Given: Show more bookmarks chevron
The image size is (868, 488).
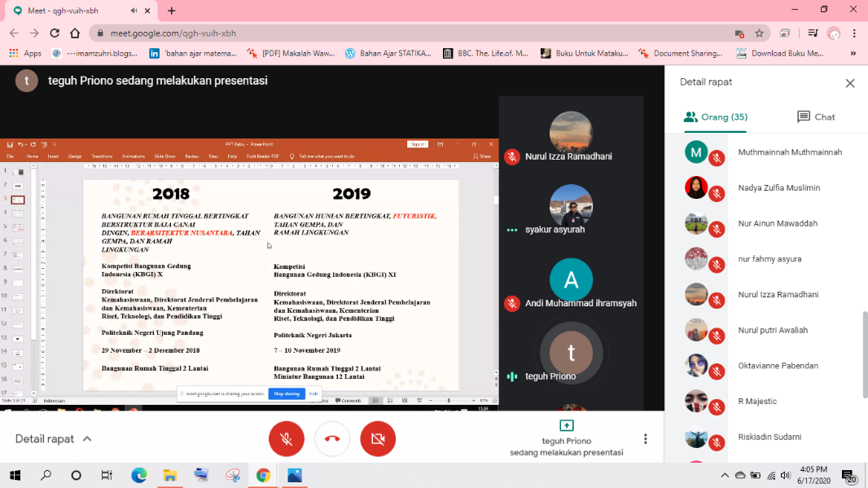Looking at the screenshot, I should click(853, 53).
